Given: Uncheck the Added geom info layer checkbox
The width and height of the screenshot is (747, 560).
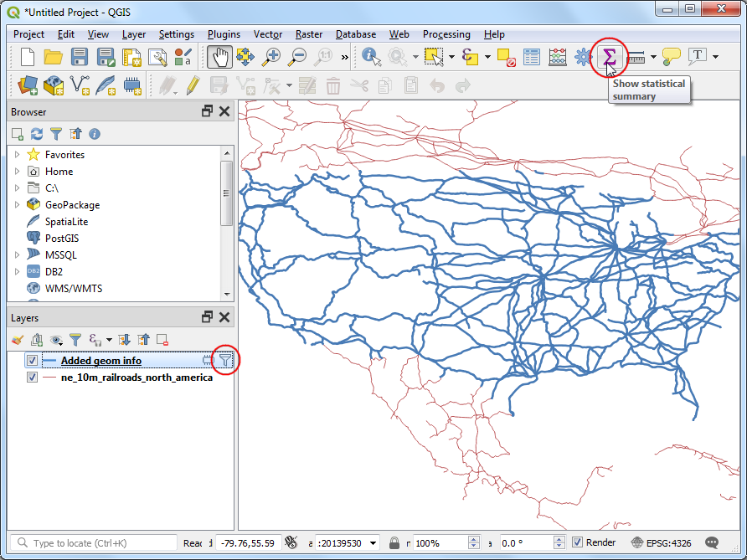Looking at the screenshot, I should click(x=32, y=361).
